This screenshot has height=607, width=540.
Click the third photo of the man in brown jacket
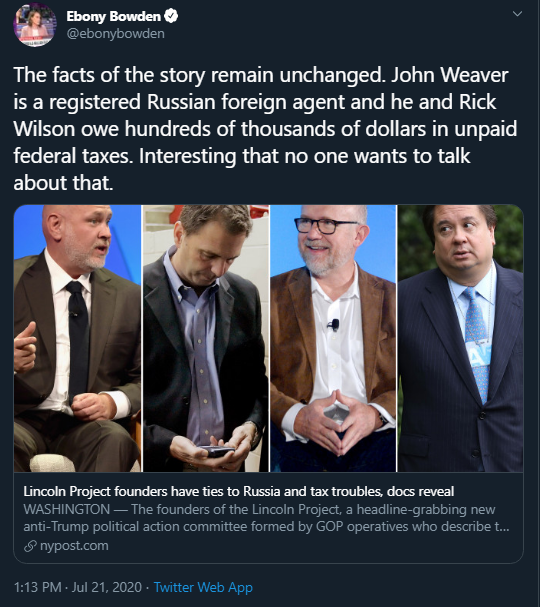point(333,338)
